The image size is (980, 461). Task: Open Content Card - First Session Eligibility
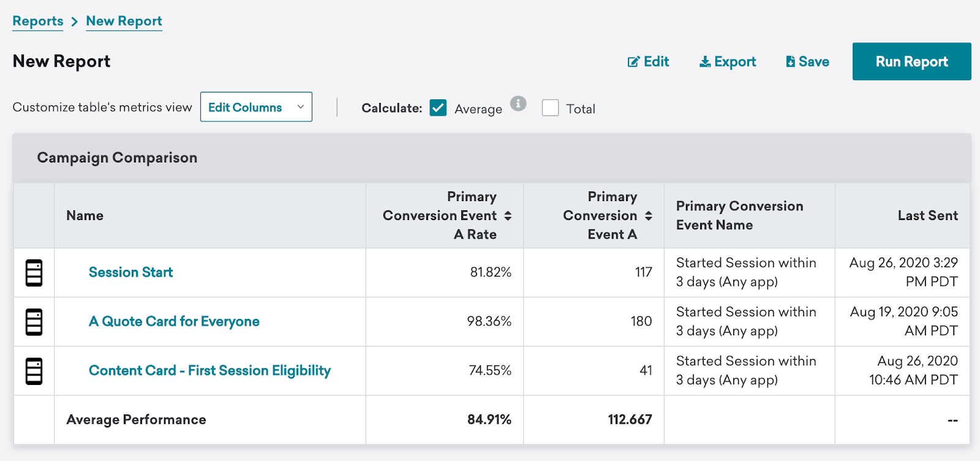(x=210, y=370)
